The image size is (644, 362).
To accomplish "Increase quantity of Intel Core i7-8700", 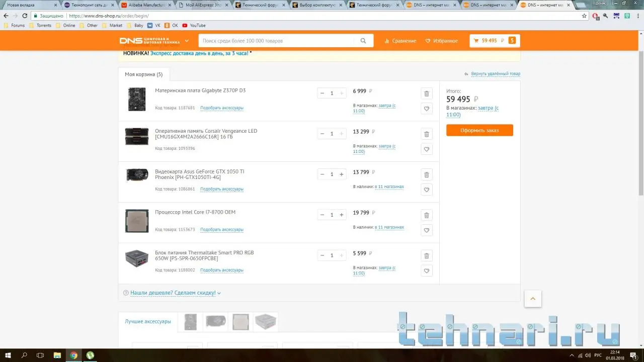I will pos(342,215).
